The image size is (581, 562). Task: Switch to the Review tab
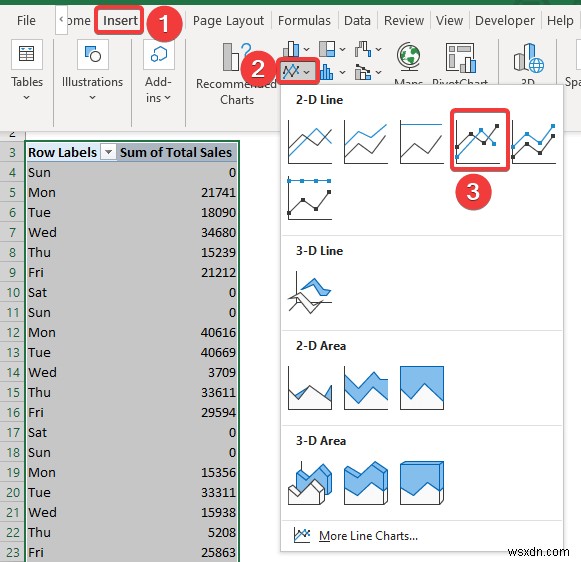404,20
